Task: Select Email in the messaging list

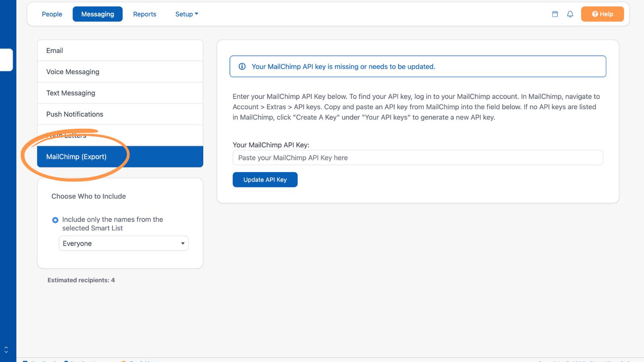Action: [x=120, y=51]
